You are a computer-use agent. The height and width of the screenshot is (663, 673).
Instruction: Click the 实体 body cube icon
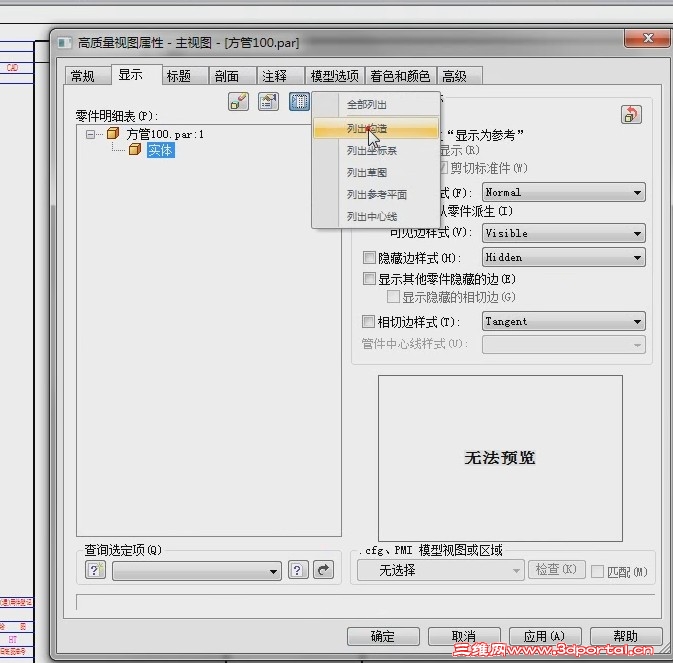tap(135, 149)
